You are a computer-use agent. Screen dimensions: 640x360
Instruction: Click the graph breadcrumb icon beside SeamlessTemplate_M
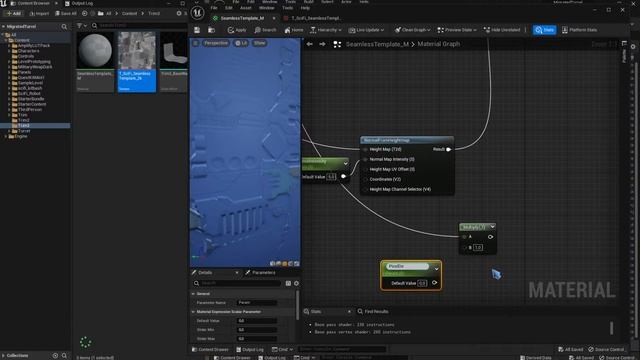[x=337, y=44]
